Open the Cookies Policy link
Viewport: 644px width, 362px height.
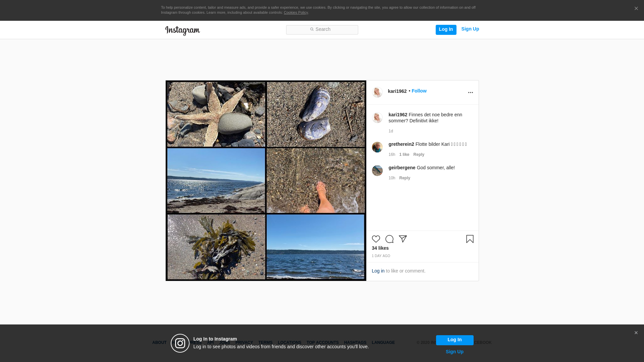coord(296,12)
